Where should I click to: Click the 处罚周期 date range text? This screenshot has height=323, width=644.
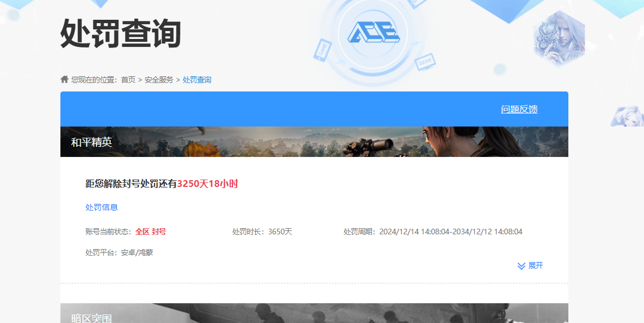(x=450, y=232)
